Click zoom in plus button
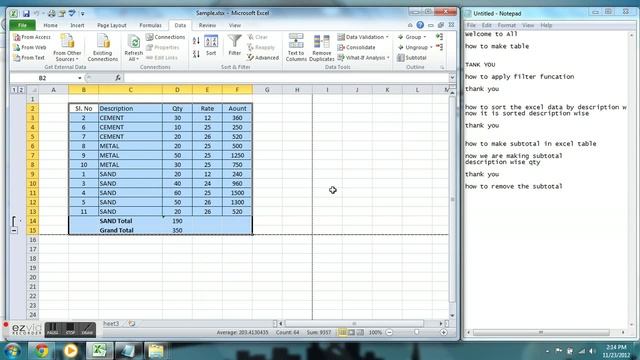640x360 pixels. click(444, 333)
